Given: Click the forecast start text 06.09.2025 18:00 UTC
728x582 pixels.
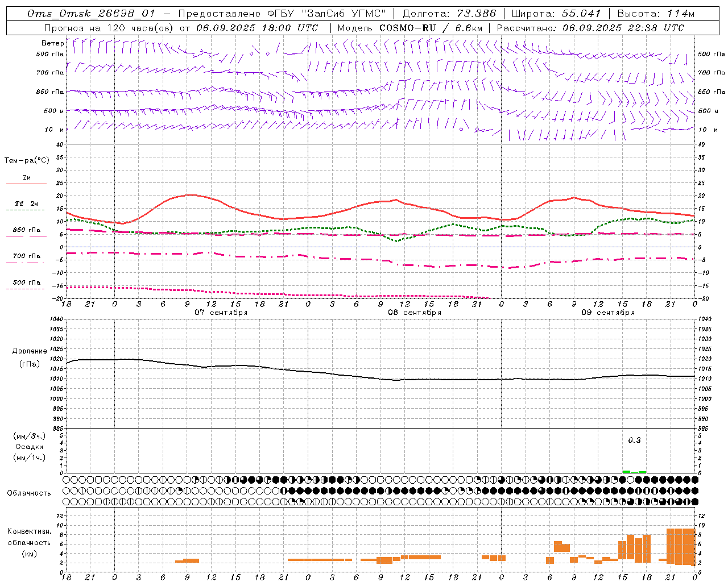Looking at the screenshot, I should coord(257,28).
